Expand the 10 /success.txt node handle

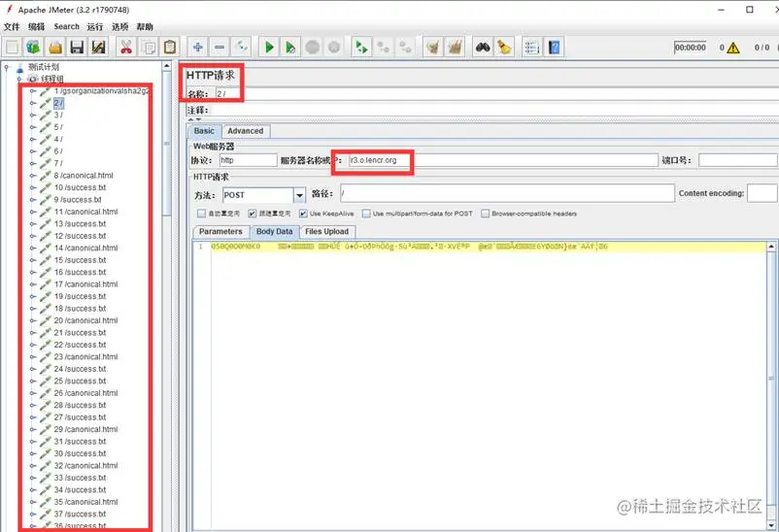(x=33, y=187)
